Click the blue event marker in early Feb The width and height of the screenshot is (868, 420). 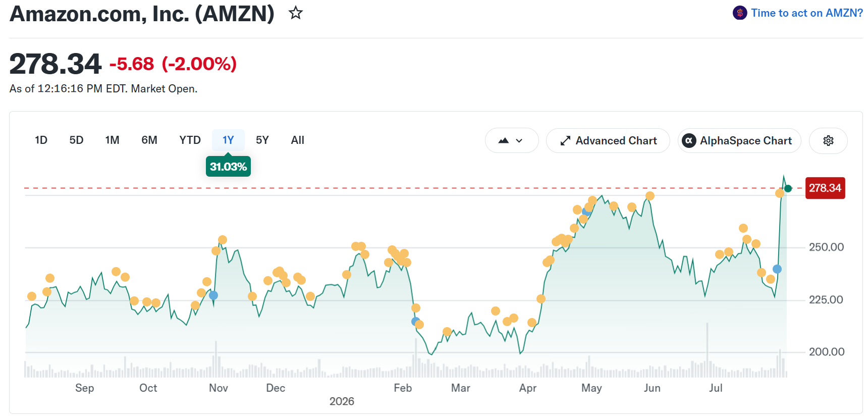[415, 321]
